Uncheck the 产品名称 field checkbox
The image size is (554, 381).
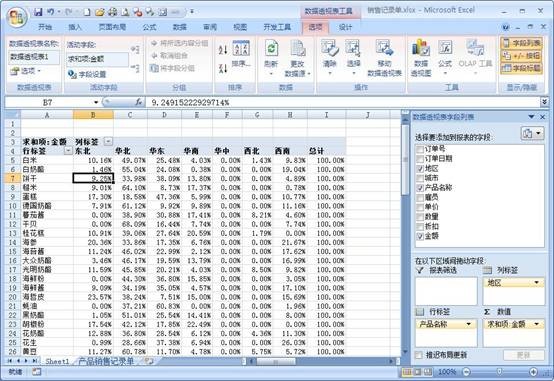(420, 188)
